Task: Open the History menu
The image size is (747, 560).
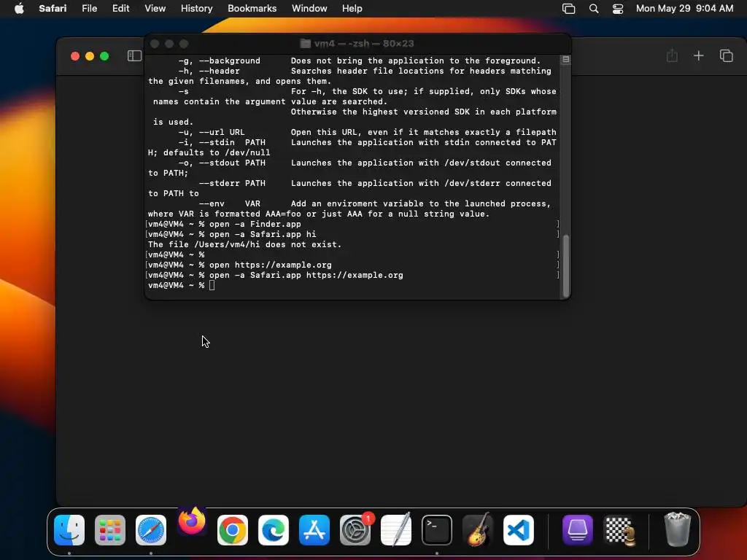Action: pos(196,9)
